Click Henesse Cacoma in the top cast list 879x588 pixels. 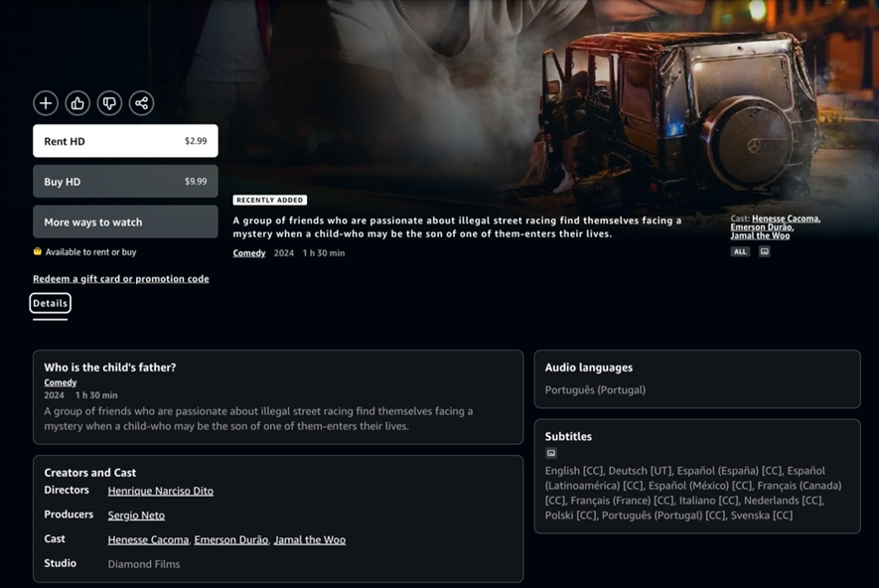(x=785, y=219)
